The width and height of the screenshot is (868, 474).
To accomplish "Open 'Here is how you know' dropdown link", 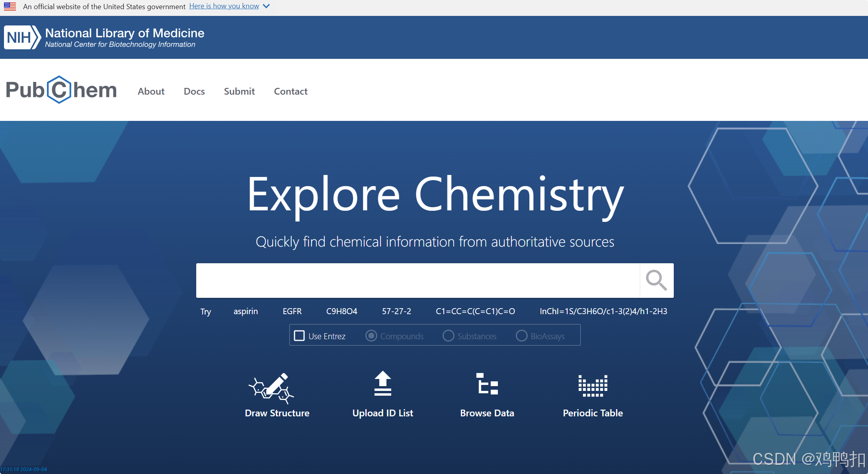I will 224,6.
